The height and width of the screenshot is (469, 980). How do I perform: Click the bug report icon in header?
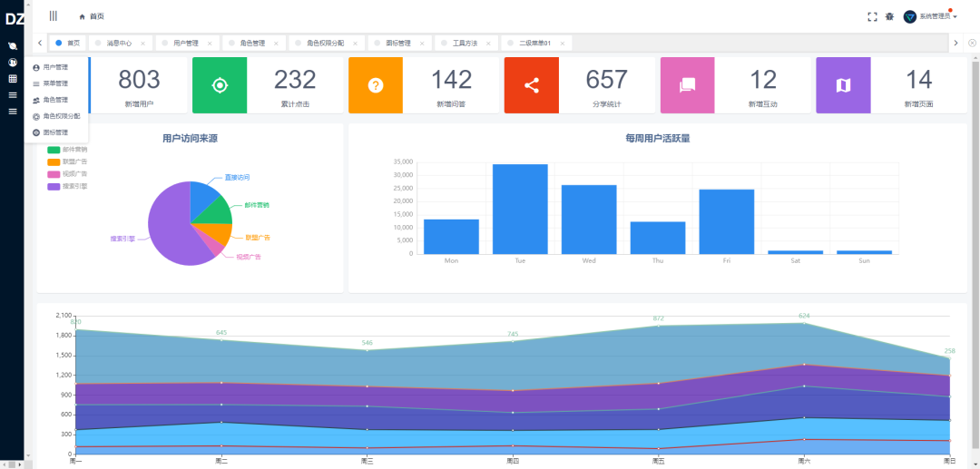pos(889,17)
